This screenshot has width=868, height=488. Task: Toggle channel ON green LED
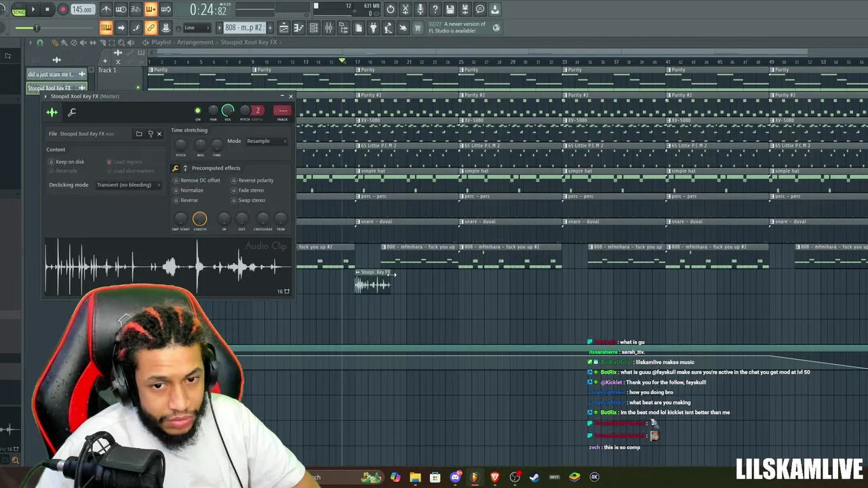coord(198,110)
